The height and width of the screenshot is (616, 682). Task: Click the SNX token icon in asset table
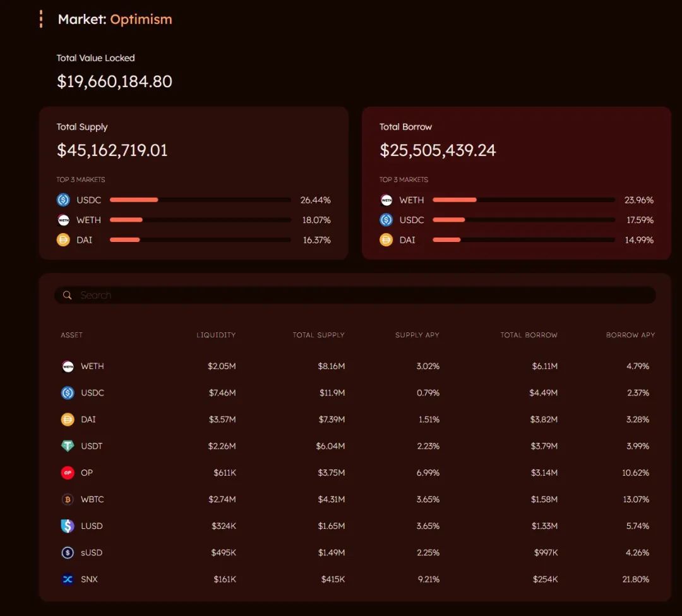coord(68,579)
